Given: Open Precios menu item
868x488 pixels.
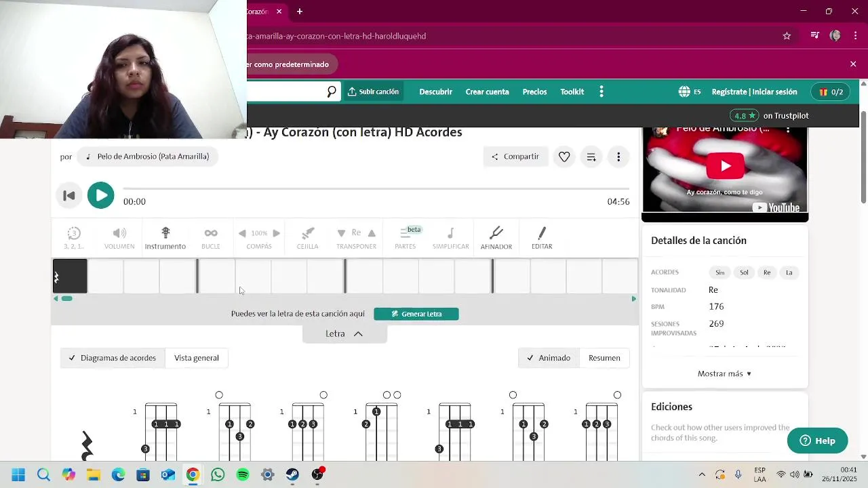Looking at the screenshot, I should pos(534,91).
